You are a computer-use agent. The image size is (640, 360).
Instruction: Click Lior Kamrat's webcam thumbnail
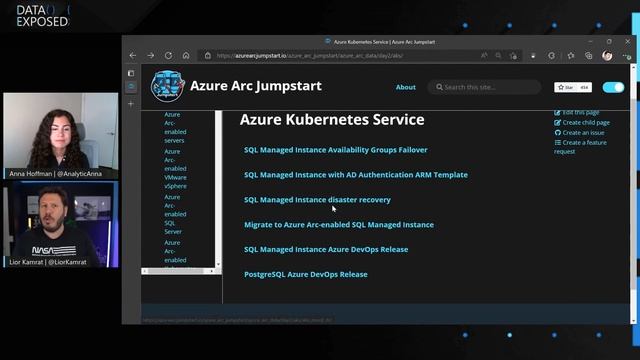point(61,224)
